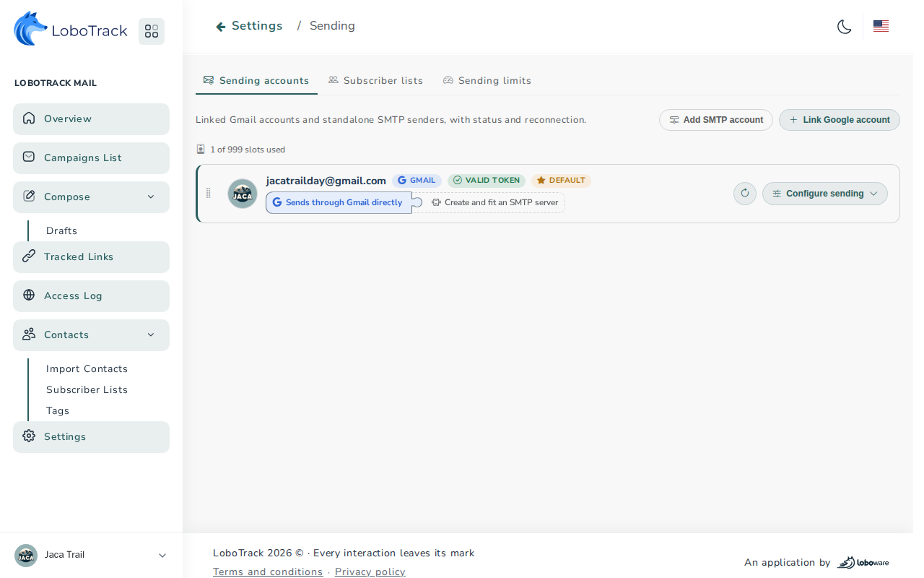The image size is (924, 578).
Task: Click the Settings breadcrumb link
Action: click(257, 26)
